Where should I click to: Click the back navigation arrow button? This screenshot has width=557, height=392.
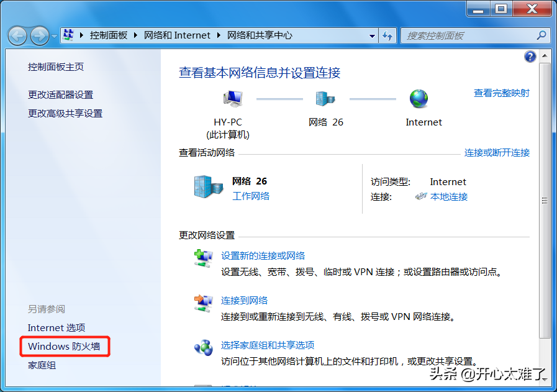[x=17, y=35]
